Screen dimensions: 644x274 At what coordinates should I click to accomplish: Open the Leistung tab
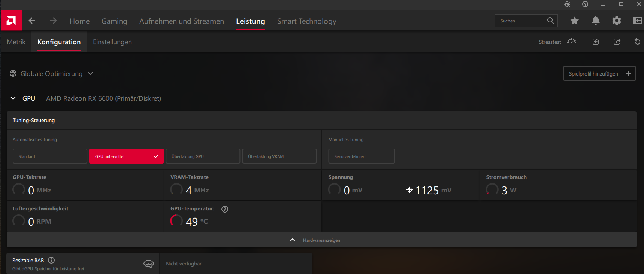pos(251,21)
